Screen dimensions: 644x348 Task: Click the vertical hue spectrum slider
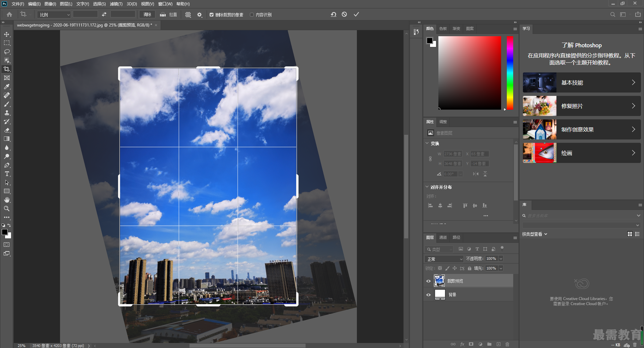pyautogui.click(x=510, y=73)
